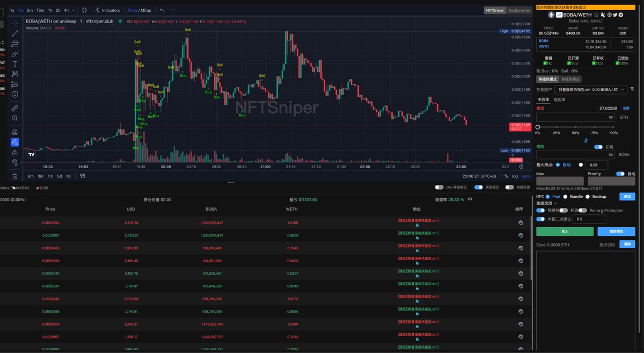Select the trend line drawing tool
The image size is (644, 353).
click(15, 33)
